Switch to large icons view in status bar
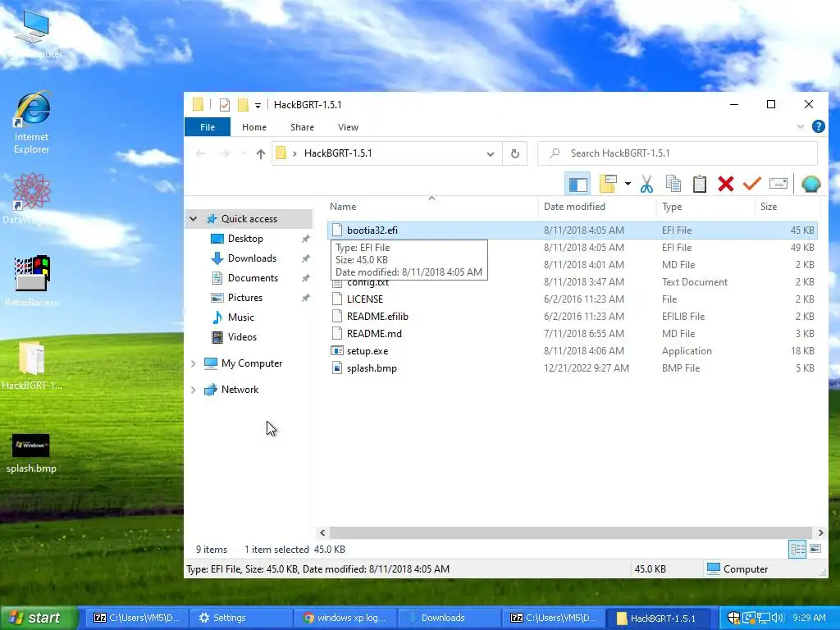Viewport: 840px width, 630px height. click(815, 549)
